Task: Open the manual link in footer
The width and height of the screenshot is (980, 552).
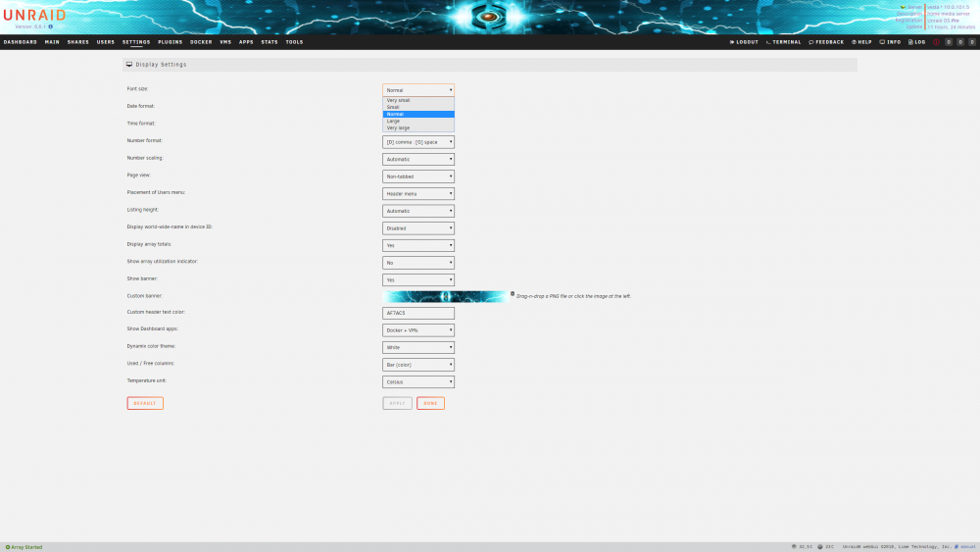Action: pyautogui.click(x=967, y=547)
